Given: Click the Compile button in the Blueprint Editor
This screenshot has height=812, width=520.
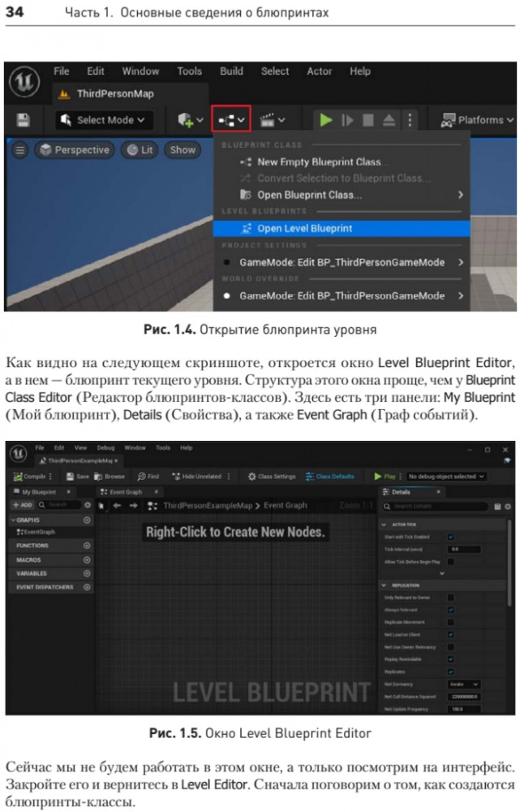Looking at the screenshot, I should (x=30, y=477).
